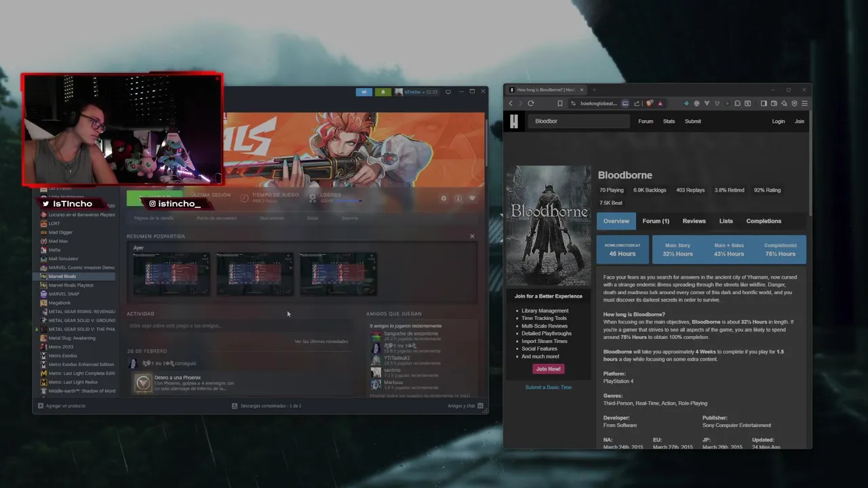Viewport: 868px width, 488px height.
Task: Open Forum in HowLongToBeat top menu
Action: [x=646, y=121]
